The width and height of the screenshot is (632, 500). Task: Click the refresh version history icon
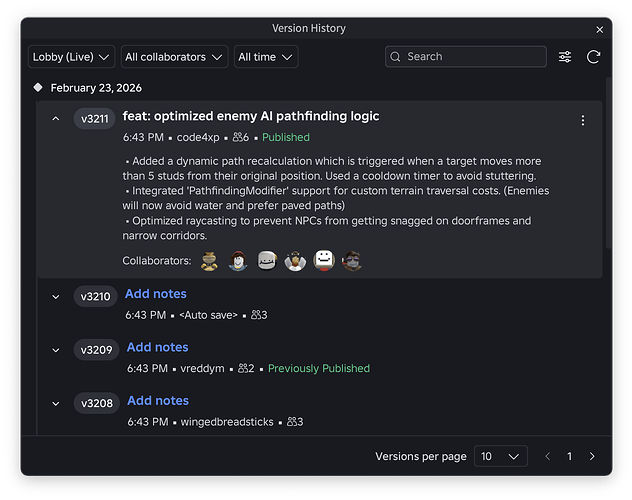(593, 57)
